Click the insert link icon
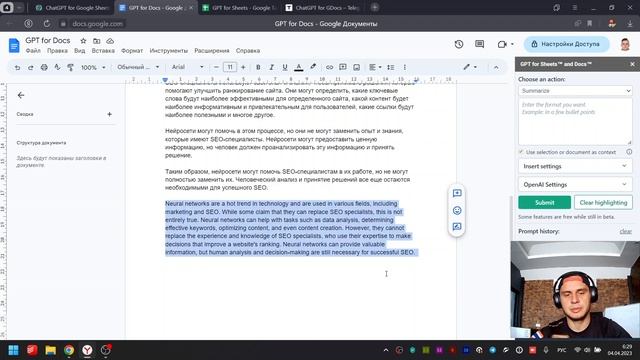 pyautogui.click(x=329, y=67)
